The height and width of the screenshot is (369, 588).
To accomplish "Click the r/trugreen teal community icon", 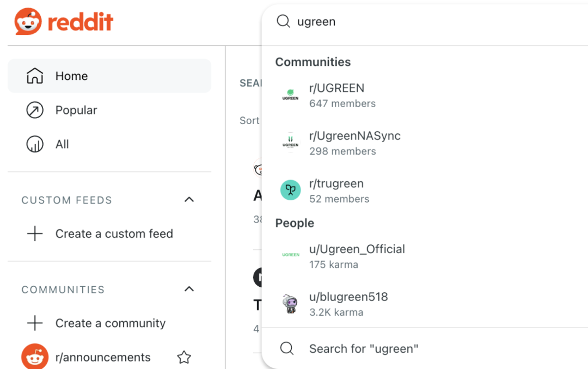I will tap(291, 190).
